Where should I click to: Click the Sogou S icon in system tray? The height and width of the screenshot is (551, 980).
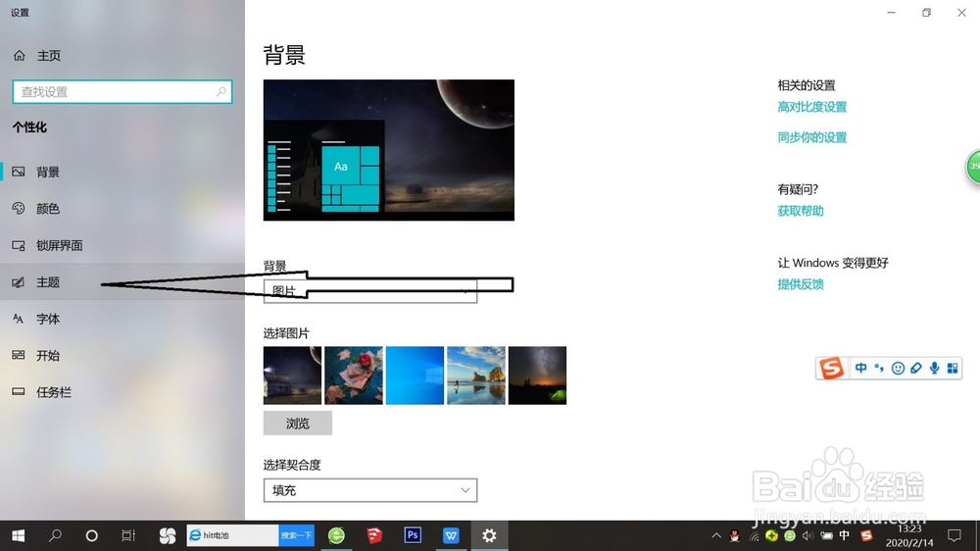pos(866,536)
